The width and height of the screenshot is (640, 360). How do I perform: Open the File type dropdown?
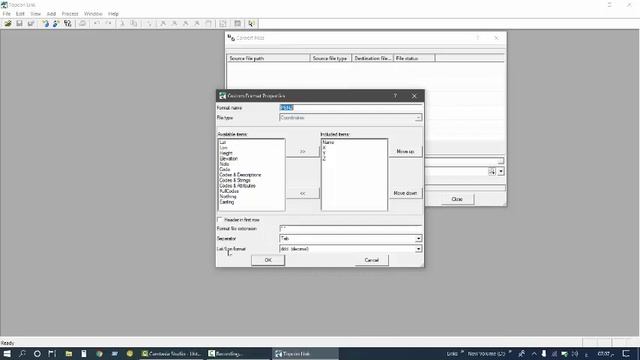(x=418, y=118)
